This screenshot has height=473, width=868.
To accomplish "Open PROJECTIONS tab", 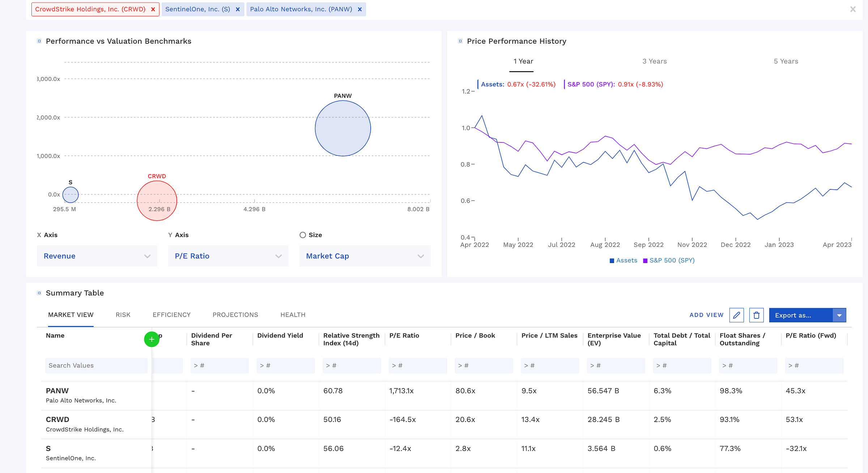I will (x=235, y=315).
